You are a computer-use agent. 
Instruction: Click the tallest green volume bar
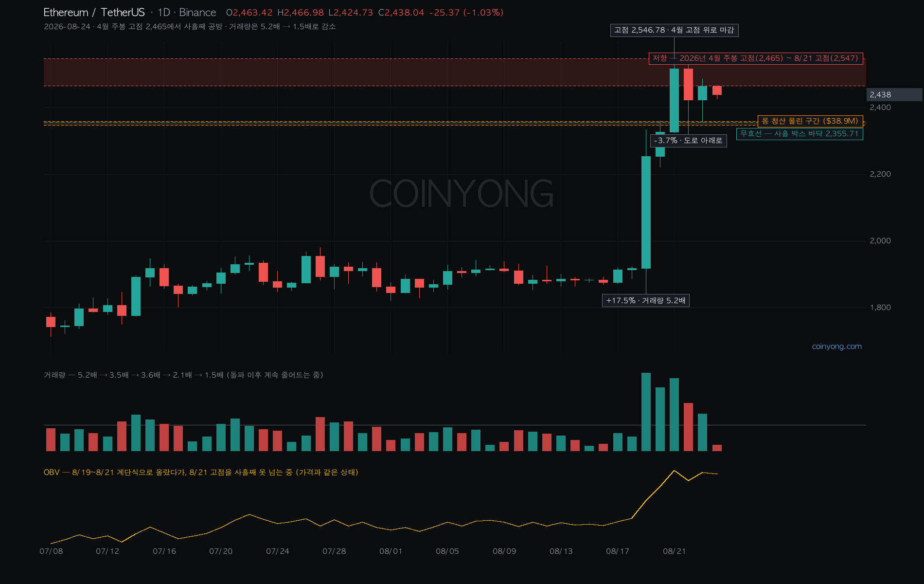click(646, 412)
